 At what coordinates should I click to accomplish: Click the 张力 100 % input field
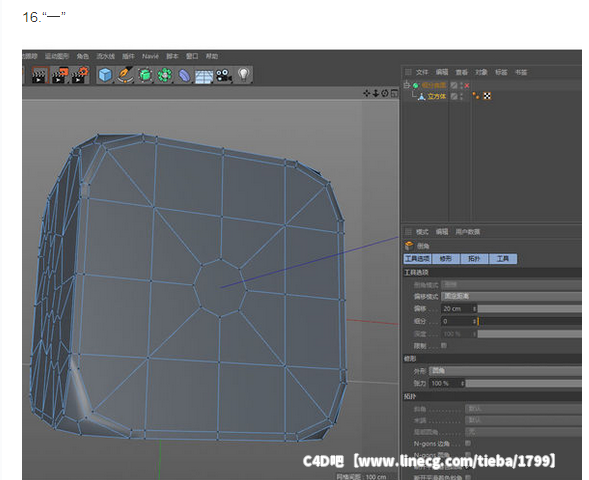pos(445,383)
